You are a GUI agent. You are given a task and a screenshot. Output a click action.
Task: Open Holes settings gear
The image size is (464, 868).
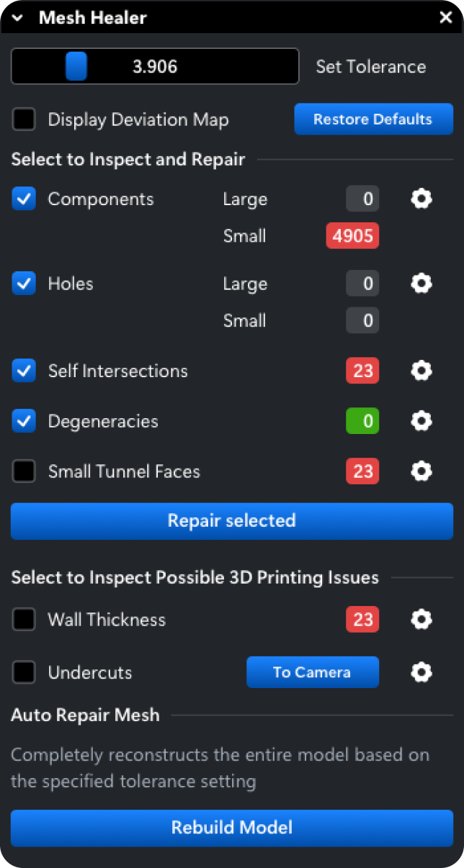coord(421,283)
